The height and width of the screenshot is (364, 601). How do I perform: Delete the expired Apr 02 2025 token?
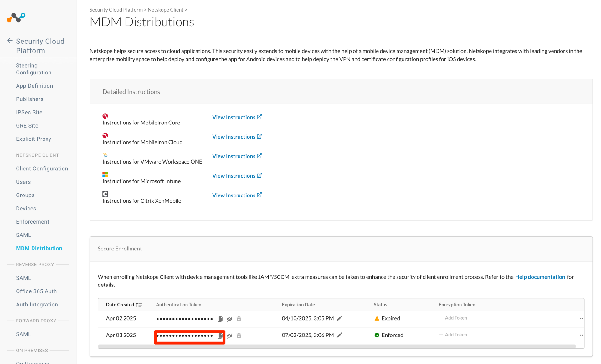coord(239,319)
